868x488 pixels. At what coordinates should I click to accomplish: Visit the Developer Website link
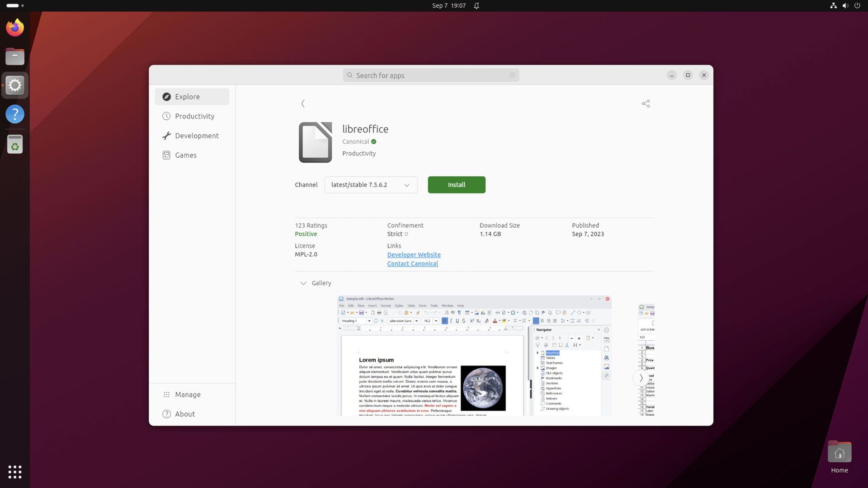click(414, 254)
